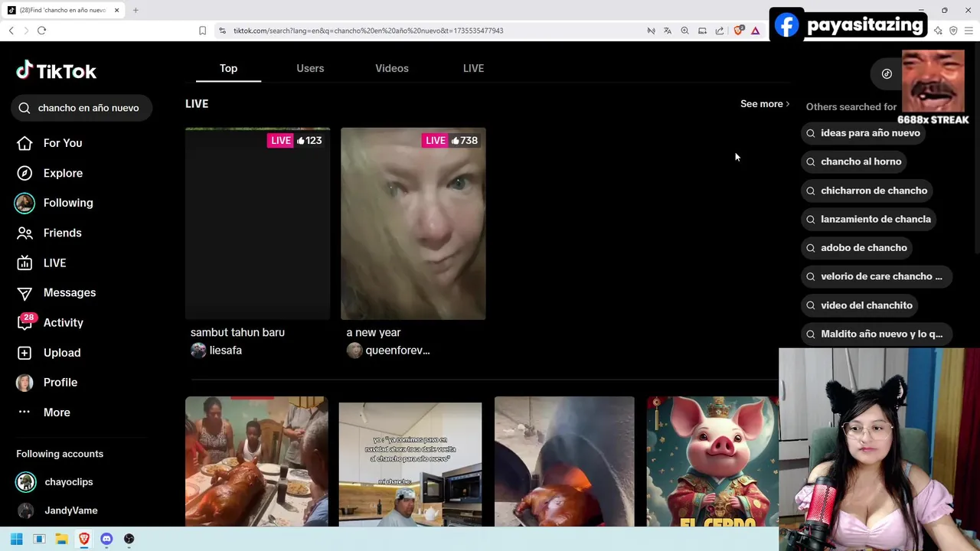Switch to the LIVE results tab

point(473,68)
